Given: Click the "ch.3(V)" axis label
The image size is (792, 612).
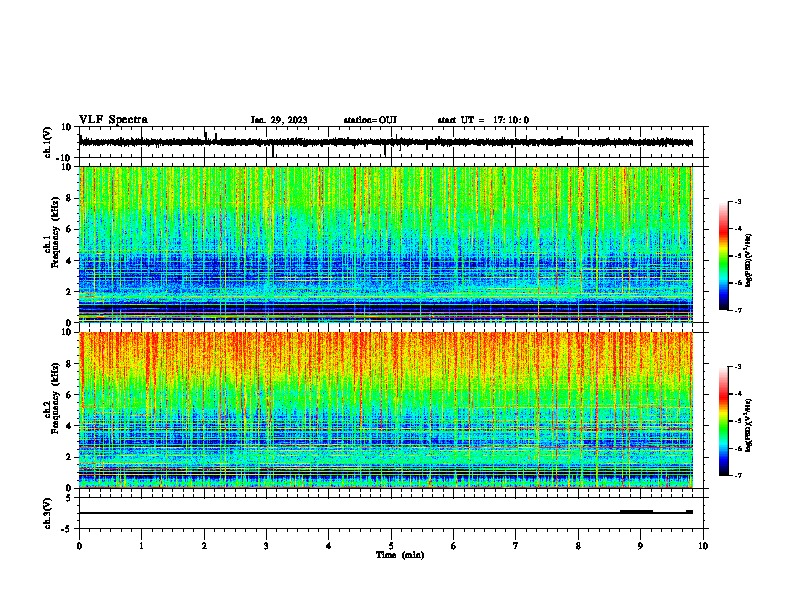Looking at the screenshot, I should 48,514.
